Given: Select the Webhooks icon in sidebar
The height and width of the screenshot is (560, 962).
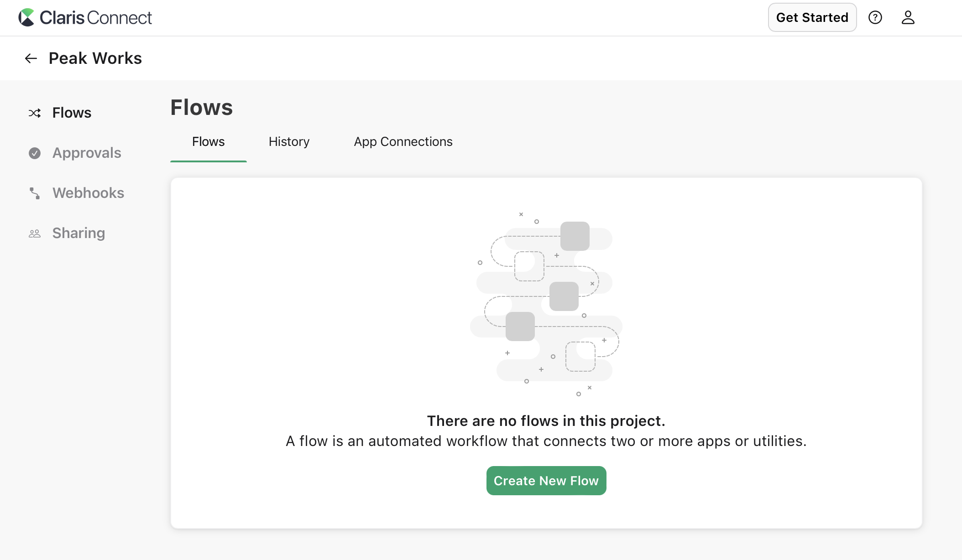Looking at the screenshot, I should click(35, 193).
